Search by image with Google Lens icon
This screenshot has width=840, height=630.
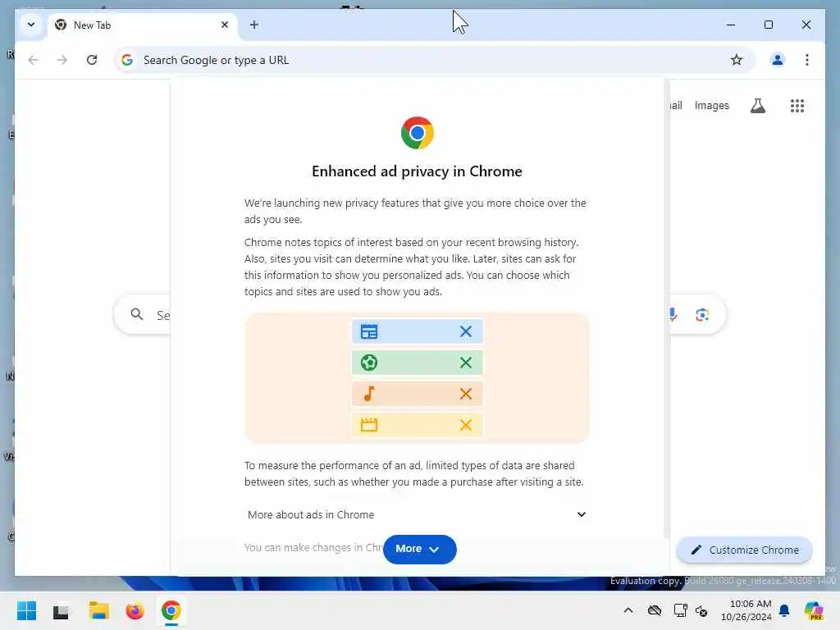(702, 314)
